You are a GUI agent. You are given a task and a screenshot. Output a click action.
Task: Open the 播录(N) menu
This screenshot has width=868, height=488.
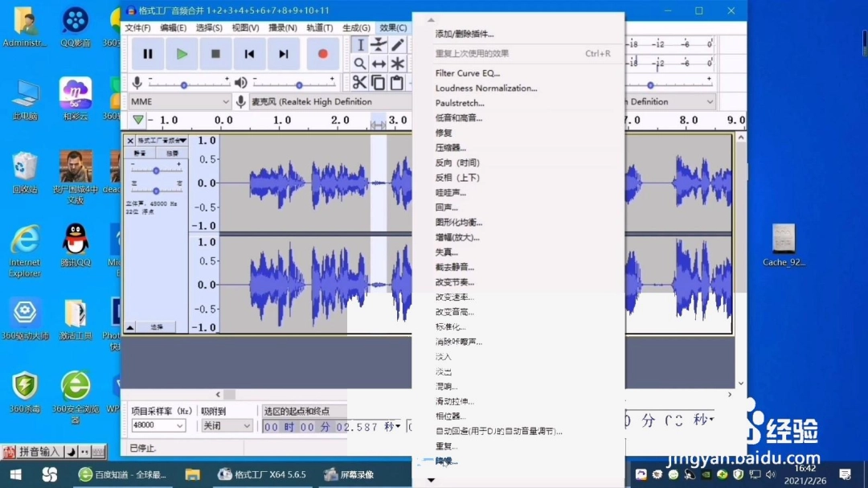282,27
